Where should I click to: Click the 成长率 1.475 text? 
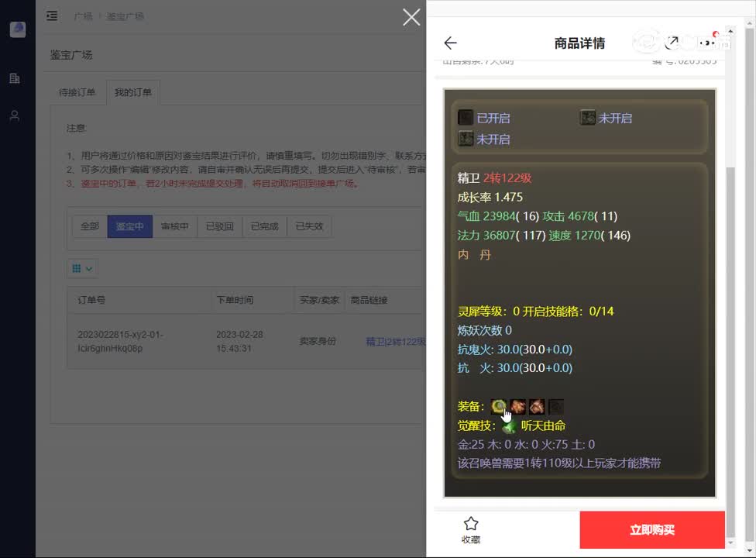point(490,198)
